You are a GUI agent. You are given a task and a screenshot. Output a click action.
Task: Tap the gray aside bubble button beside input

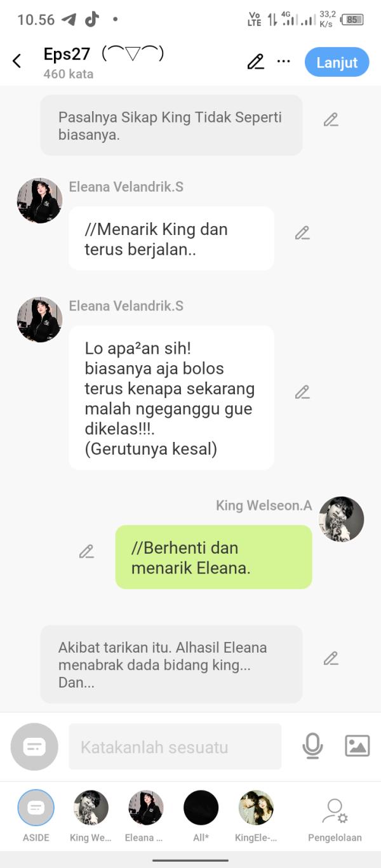(34, 747)
